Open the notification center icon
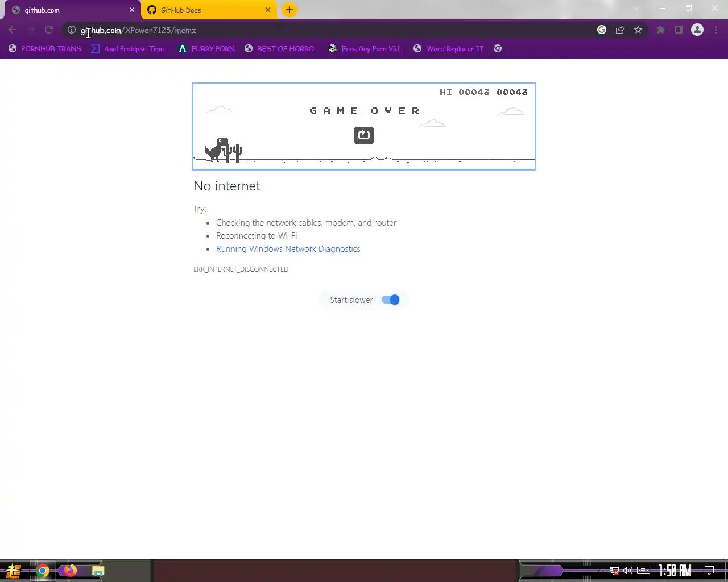728x582 pixels. pos(709,571)
